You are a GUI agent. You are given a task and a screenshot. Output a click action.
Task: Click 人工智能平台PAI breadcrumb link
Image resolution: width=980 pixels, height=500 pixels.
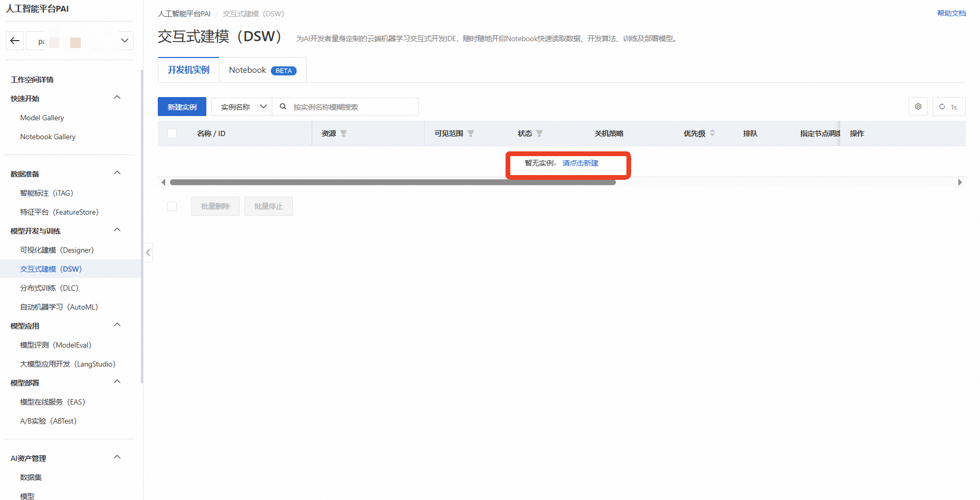(184, 14)
